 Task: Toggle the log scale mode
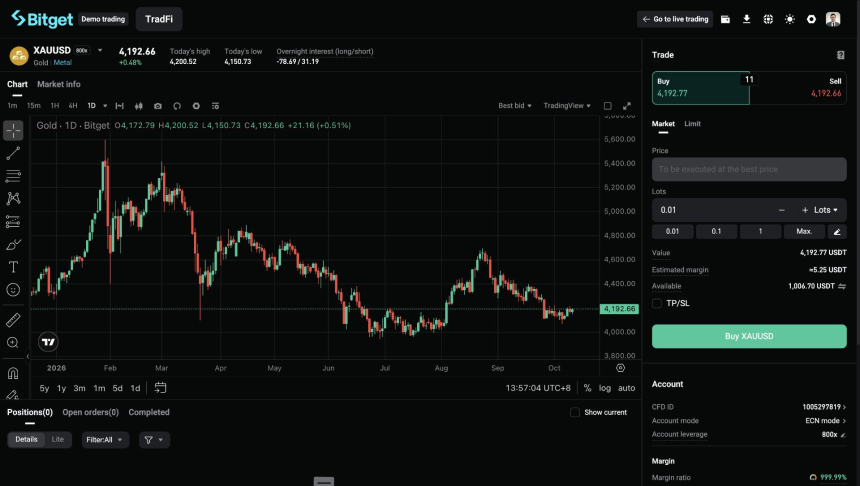click(x=604, y=388)
